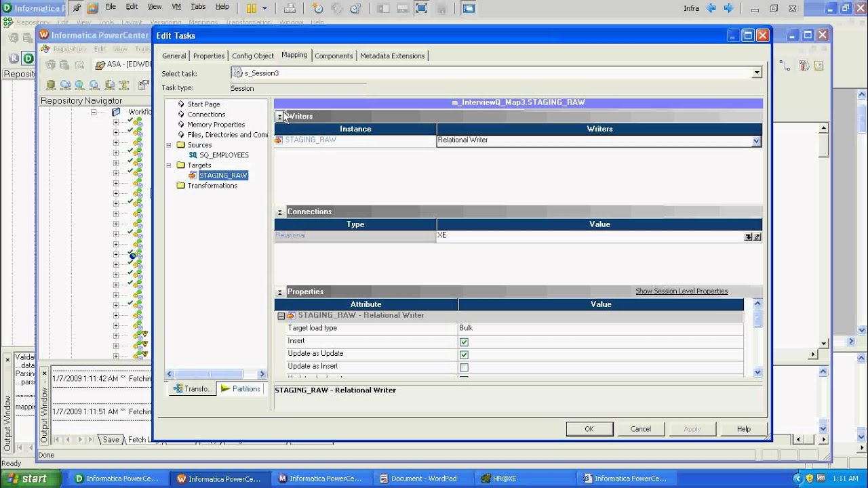Click the Cancel button
This screenshot has height=488, width=868.
(x=641, y=429)
